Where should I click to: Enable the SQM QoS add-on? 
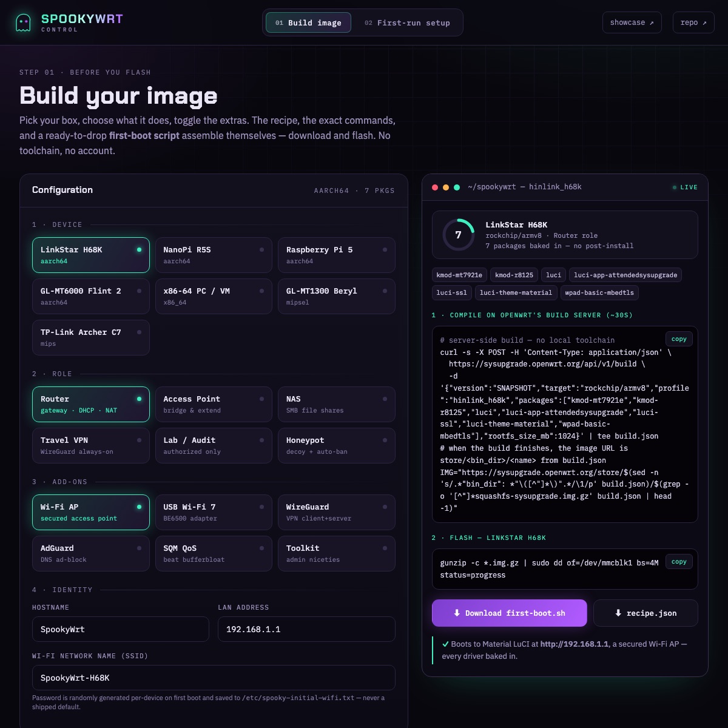coord(214,553)
